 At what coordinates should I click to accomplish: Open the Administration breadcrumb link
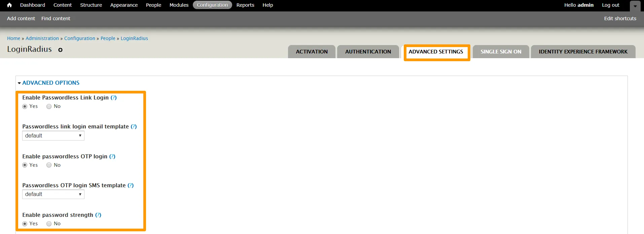(42, 38)
